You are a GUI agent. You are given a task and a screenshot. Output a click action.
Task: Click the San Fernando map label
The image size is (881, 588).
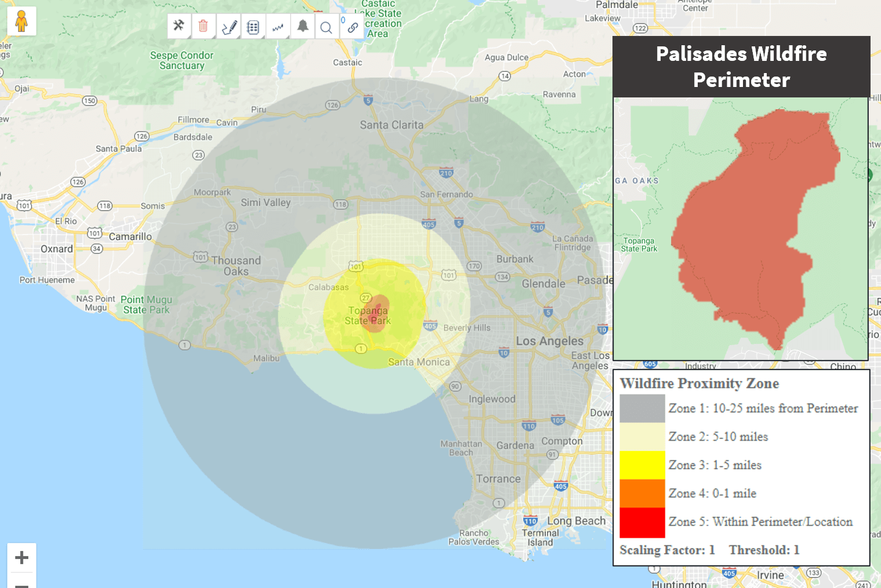(x=447, y=194)
